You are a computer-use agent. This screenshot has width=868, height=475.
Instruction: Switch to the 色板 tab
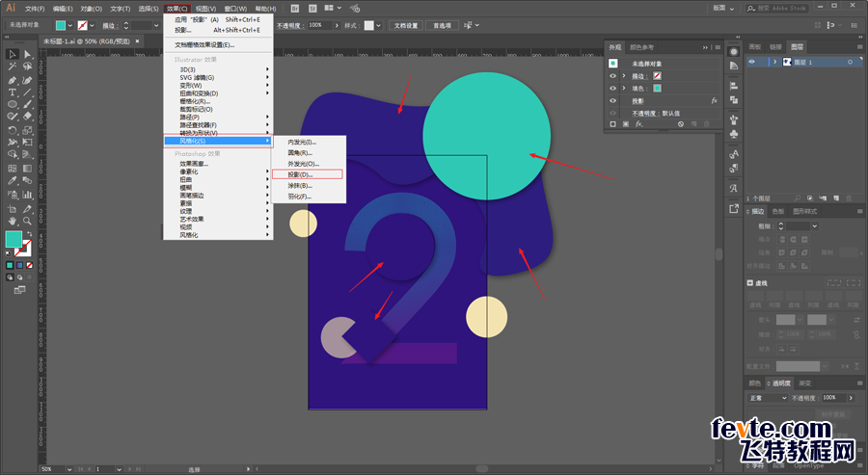click(778, 211)
